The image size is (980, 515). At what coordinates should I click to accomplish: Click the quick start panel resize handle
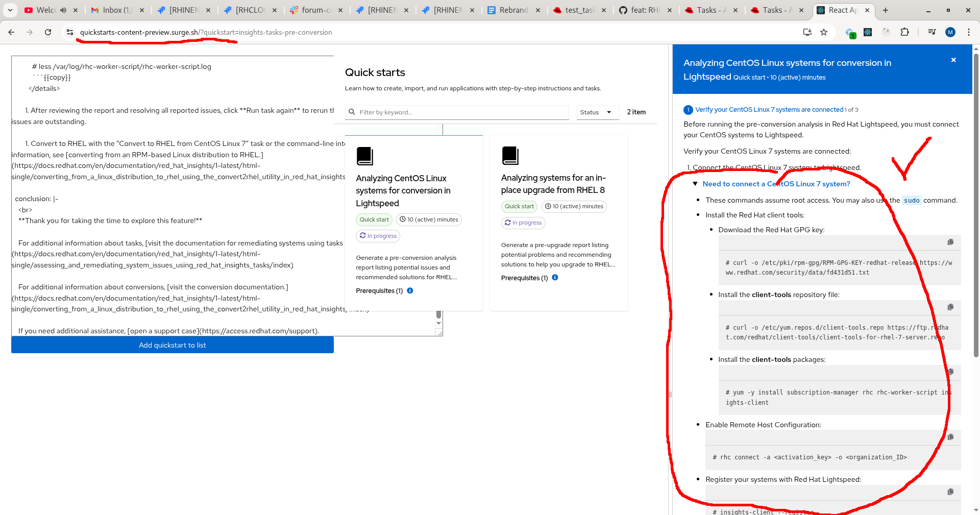tap(670, 394)
